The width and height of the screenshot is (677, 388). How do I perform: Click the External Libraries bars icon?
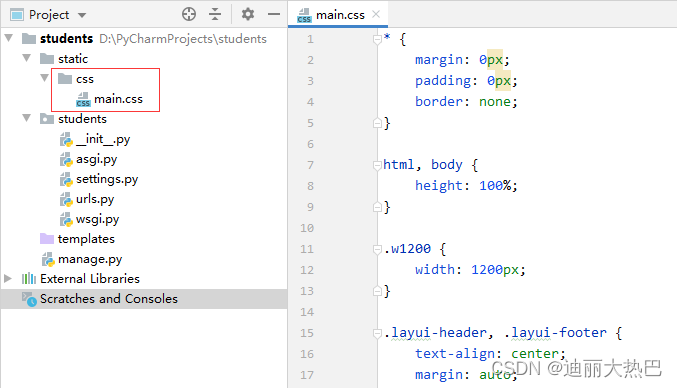tap(28, 278)
